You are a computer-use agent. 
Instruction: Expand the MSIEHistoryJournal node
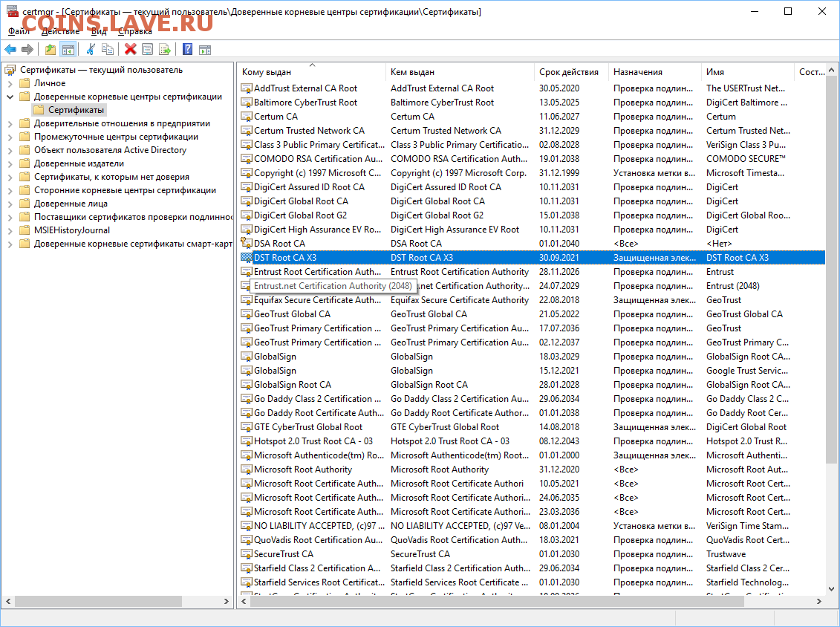coord(10,231)
